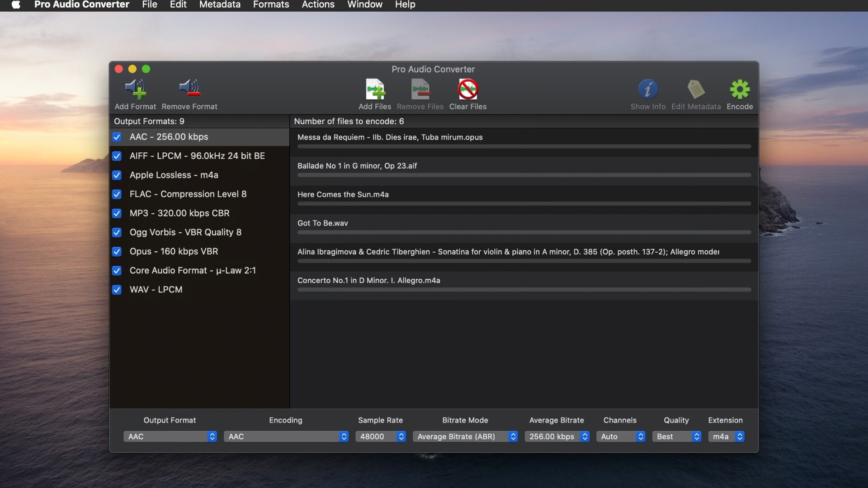
Task: Click the Average Bitrate 256.00 kbps stepper
Action: (584, 436)
